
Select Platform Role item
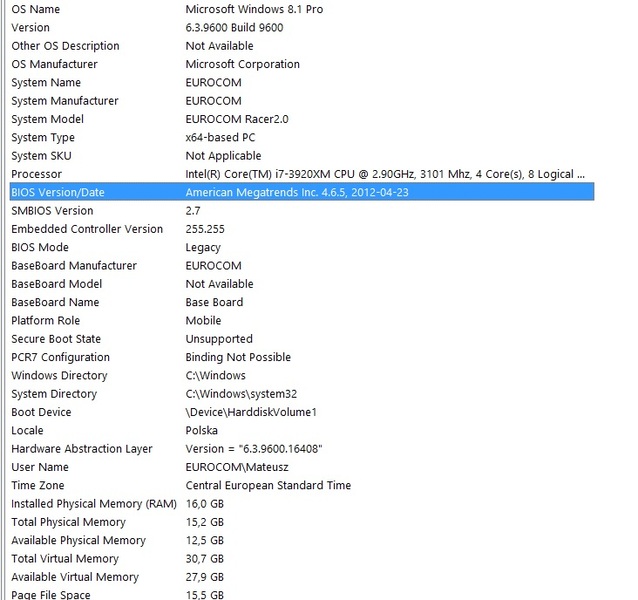(302, 320)
